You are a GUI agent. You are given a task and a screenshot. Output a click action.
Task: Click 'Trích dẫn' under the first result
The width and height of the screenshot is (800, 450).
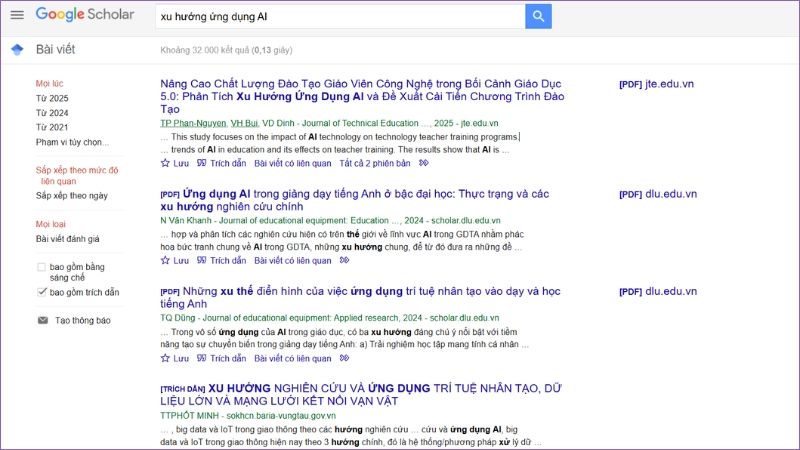pyautogui.click(x=228, y=163)
